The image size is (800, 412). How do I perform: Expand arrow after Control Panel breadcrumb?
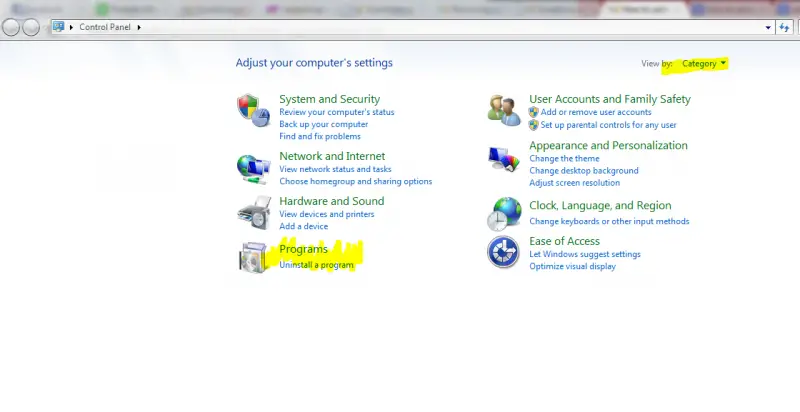click(x=139, y=28)
